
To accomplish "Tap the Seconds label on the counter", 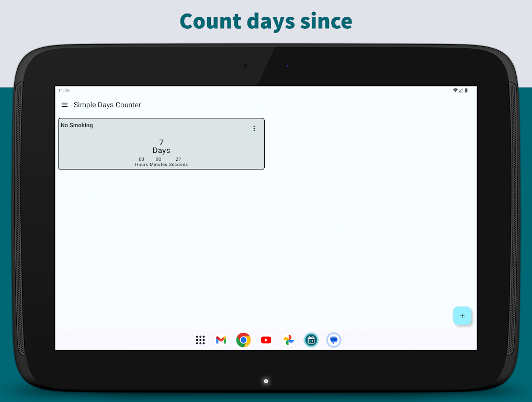I will [x=178, y=164].
